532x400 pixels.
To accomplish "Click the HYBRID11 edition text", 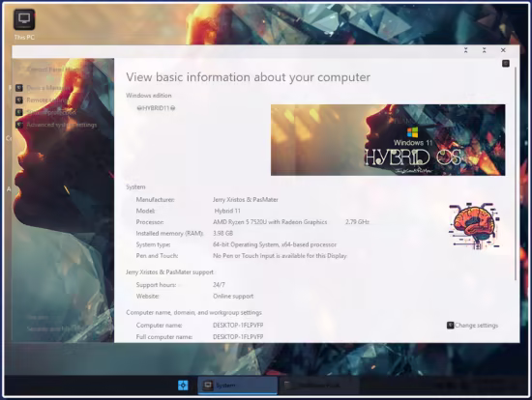I will 156,108.
